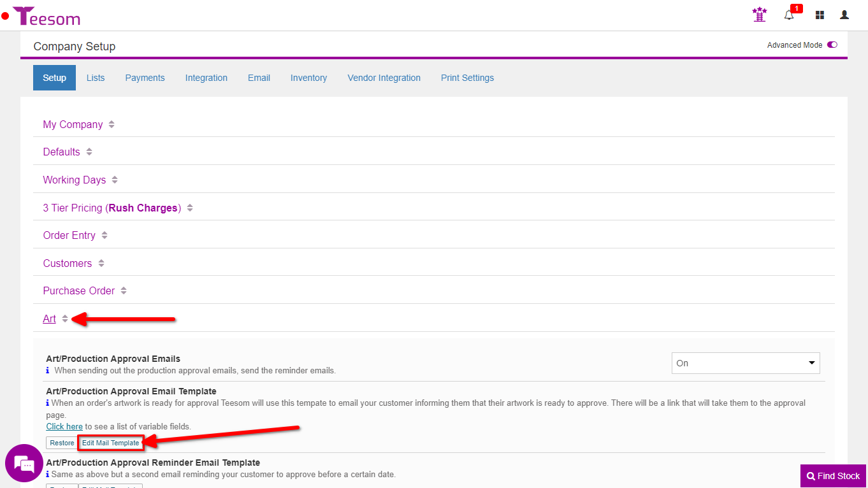Select the Setup tab
868x488 pixels.
tap(54, 78)
